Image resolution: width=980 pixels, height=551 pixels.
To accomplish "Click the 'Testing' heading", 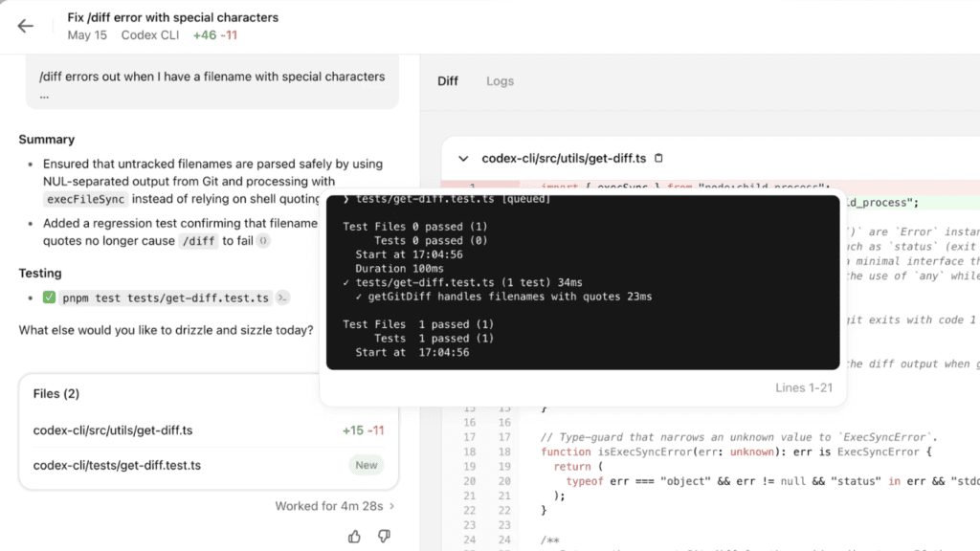I will pos(40,273).
